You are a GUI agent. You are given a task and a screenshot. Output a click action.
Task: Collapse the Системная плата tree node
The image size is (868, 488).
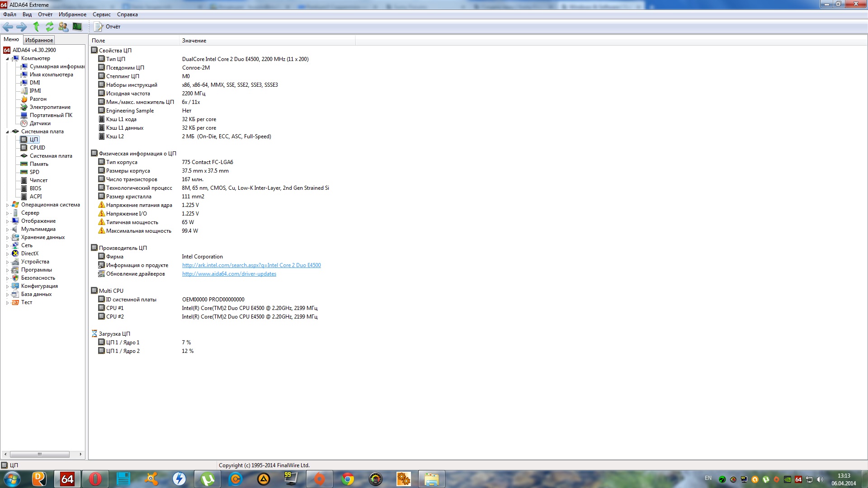coord(7,132)
